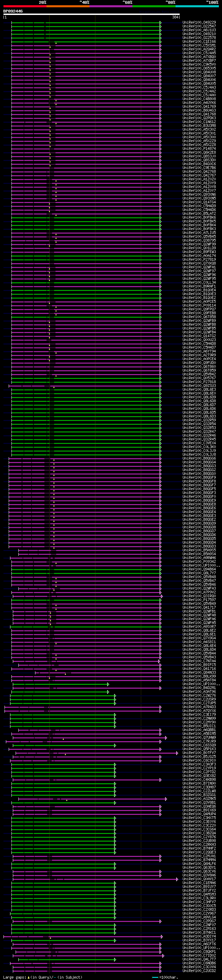Select the UniRef100_C3VEX4 label

pos(199,443)
